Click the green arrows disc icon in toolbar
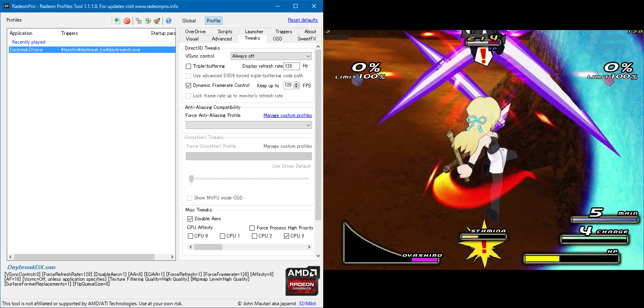 [x=148, y=21]
